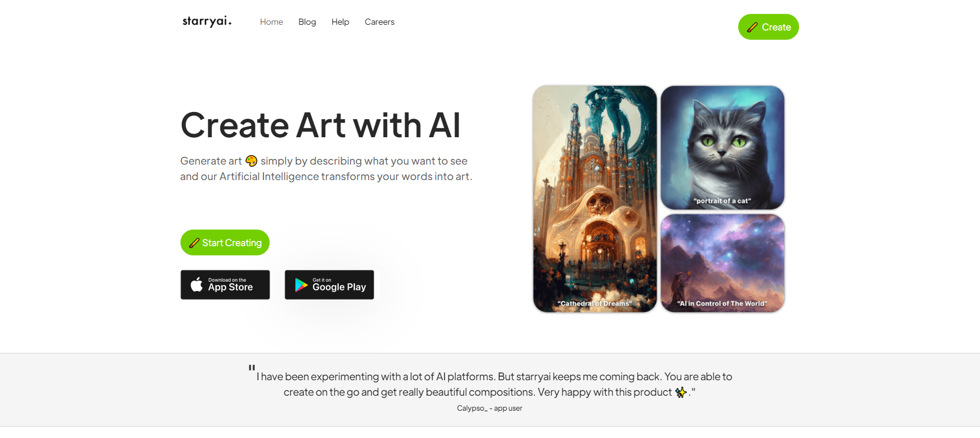Click the Apple logo on App Store badge

tap(197, 284)
